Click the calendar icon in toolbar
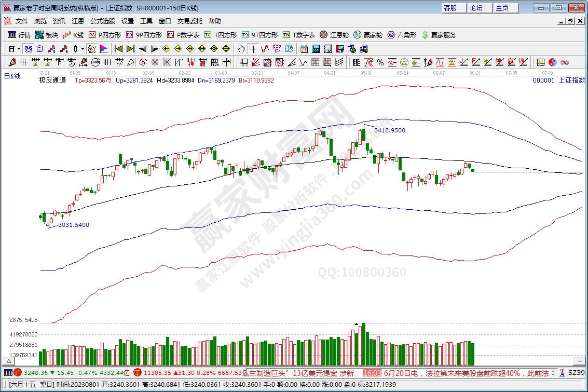Viewport: 588px width, 392px height. tap(304, 49)
